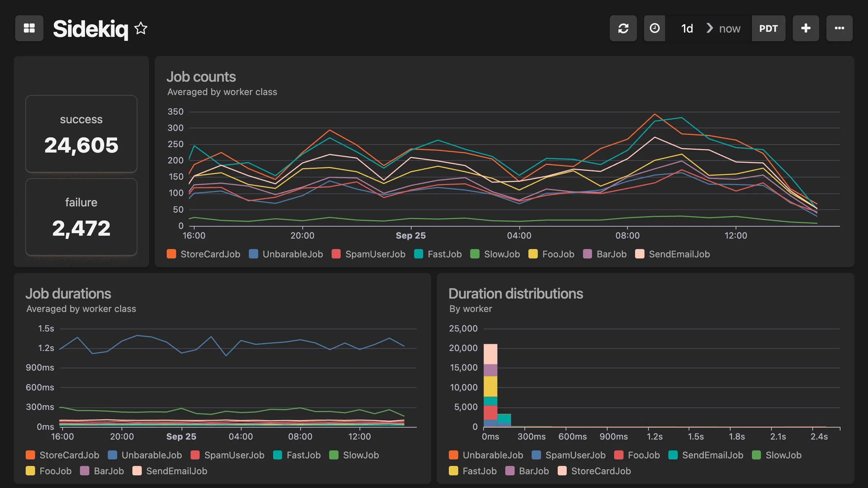Advance time range with the forward chevron
The width and height of the screenshot is (868, 488).
710,28
